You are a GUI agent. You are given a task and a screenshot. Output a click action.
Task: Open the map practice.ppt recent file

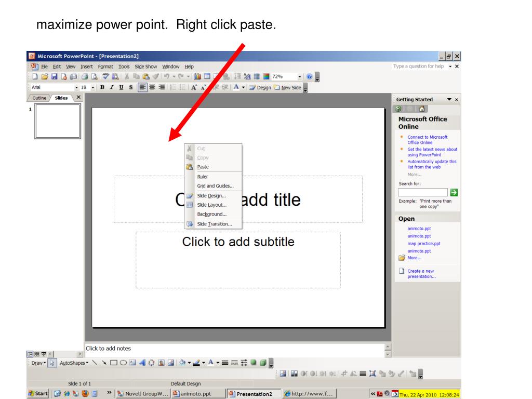[424, 244]
